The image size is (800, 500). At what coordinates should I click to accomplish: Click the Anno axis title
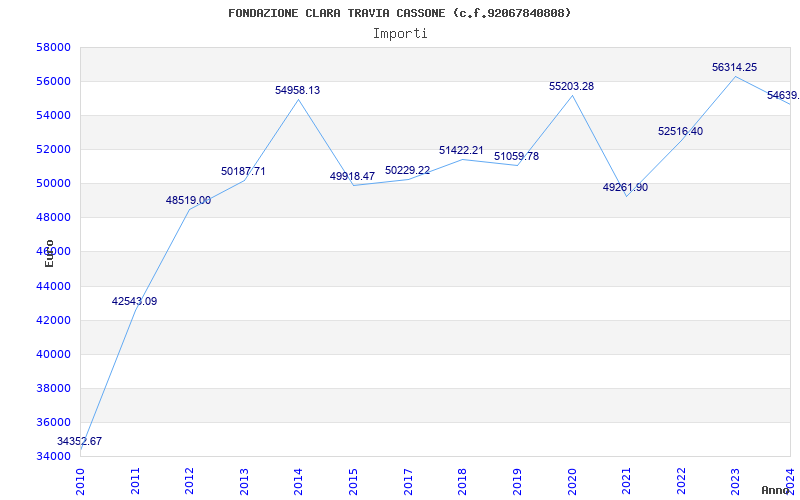coord(774,490)
